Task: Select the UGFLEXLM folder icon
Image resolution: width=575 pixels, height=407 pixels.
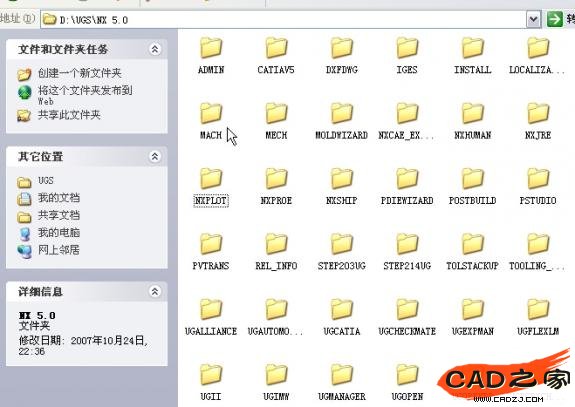Action: pyautogui.click(x=538, y=309)
